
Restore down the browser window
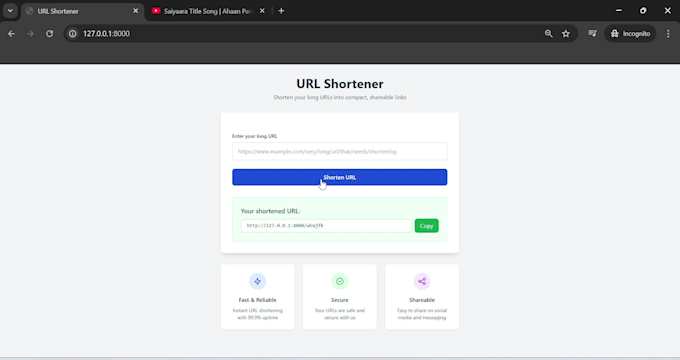pyautogui.click(x=643, y=10)
